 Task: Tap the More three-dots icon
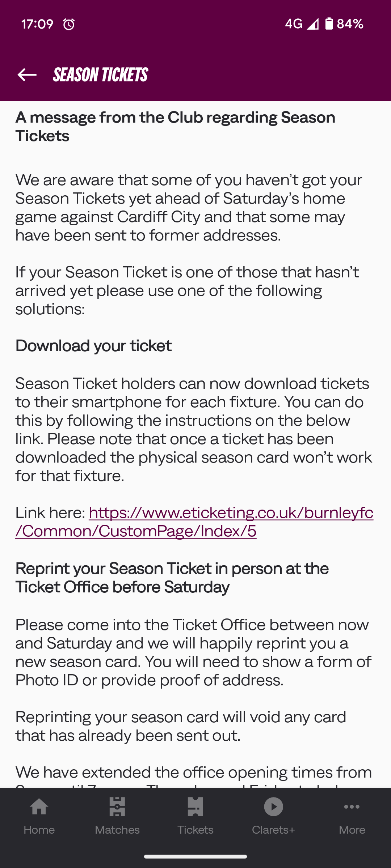click(x=352, y=807)
